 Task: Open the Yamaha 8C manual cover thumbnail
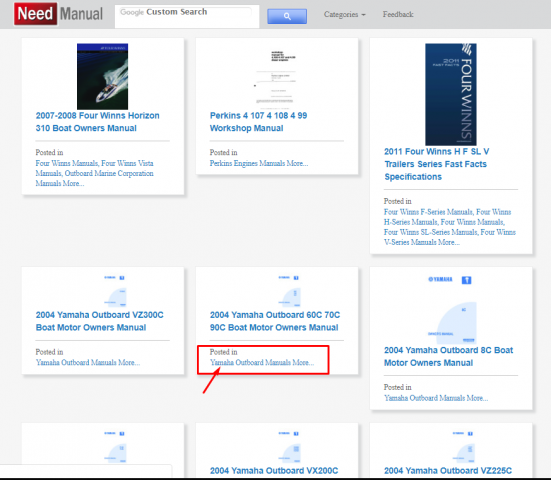[x=451, y=309]
